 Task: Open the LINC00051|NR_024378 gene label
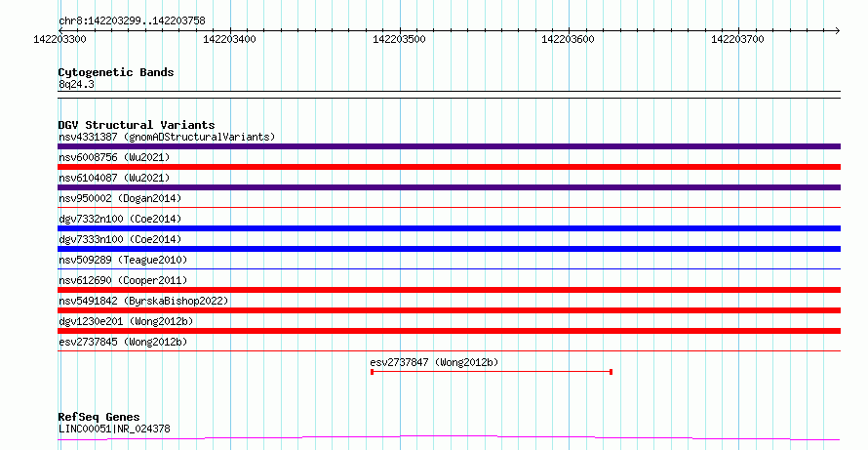click(x=114, y=429)
